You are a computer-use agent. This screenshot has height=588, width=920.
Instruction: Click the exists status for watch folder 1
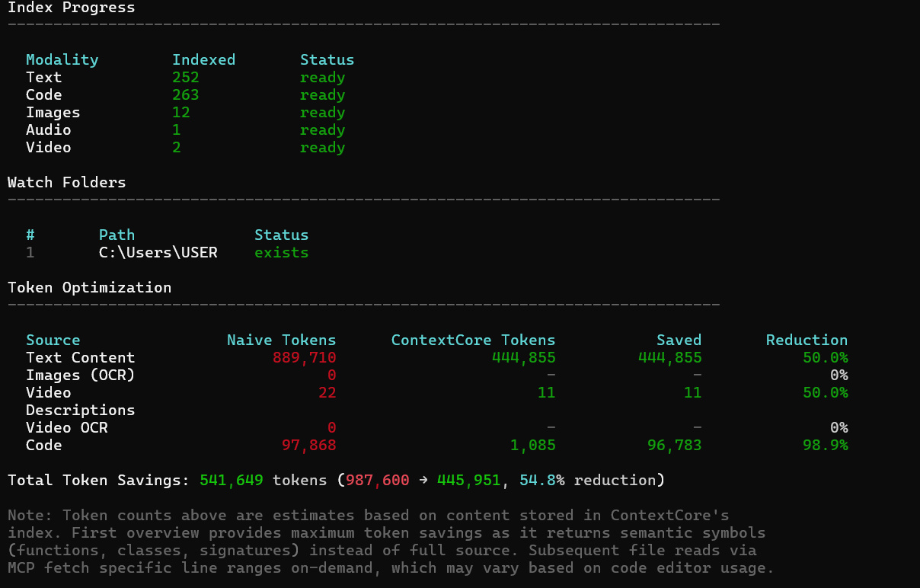pyautogui.click(x=281, y=252)
